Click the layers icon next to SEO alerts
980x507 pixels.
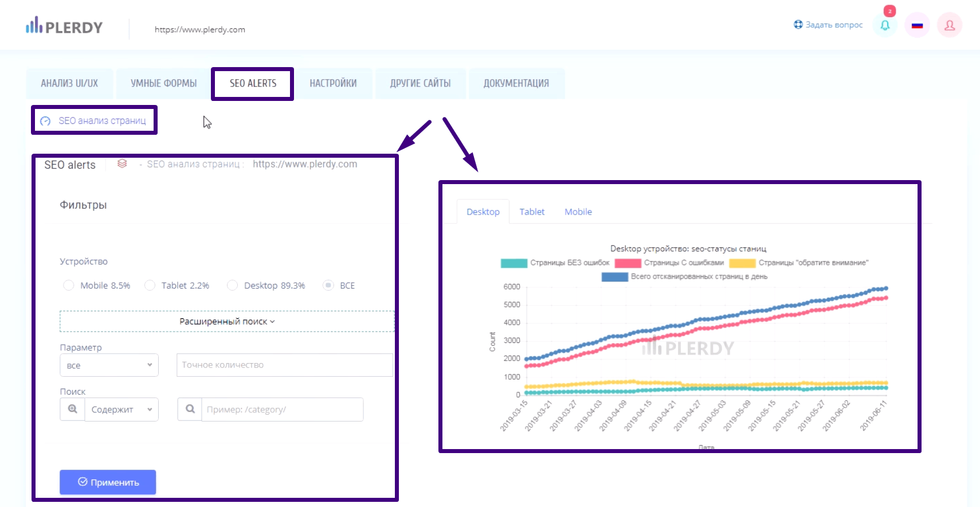(x=122, y=164)
